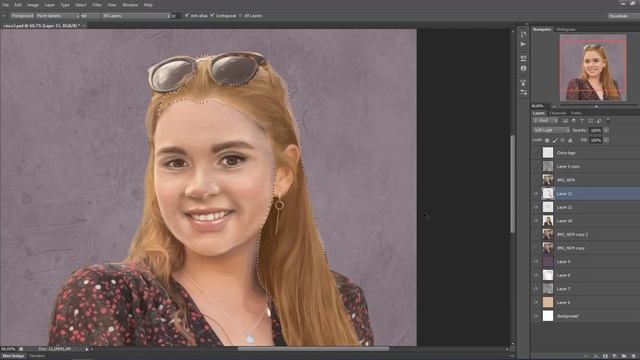Filter layers by pixel layers icon
Image resolution: width=640 pixels, height=360 pixels.
tap(565, 121)
